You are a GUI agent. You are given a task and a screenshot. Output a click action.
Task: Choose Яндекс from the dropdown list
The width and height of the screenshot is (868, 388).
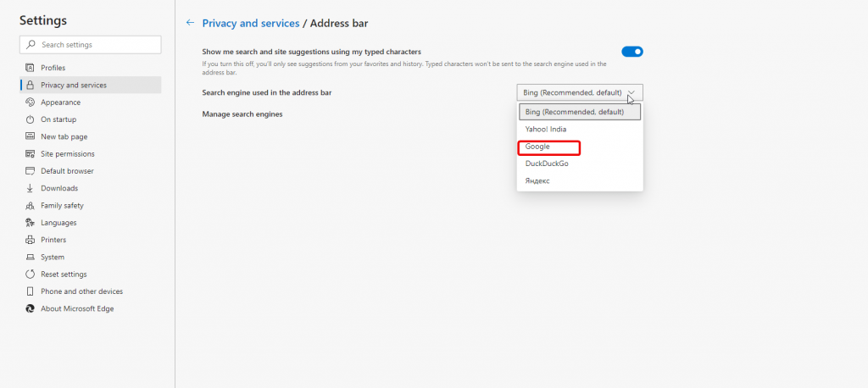pyautogui.click(x=580, y=181)
